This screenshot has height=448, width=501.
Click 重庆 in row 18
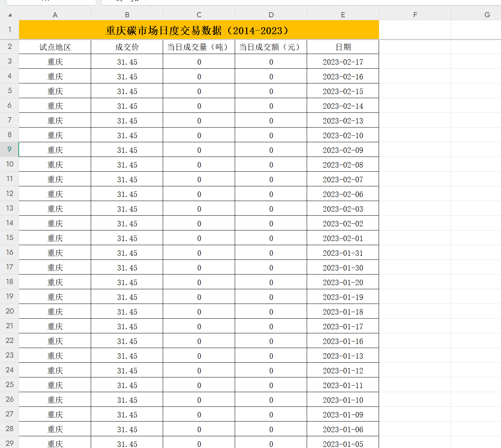55,282
